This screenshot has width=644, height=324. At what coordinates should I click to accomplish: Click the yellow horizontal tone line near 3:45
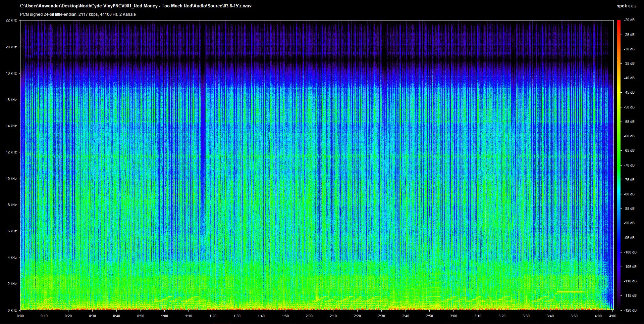click(570, 292)
